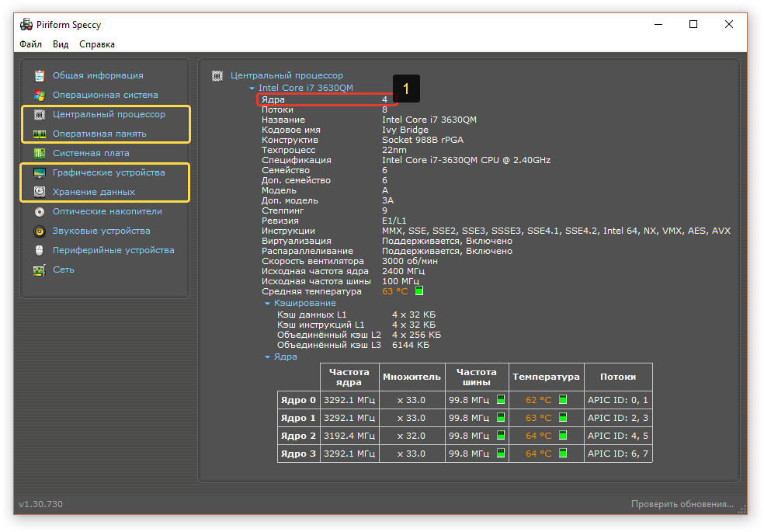Image resolution: width=764 pixels, height=532 pixels.
Task: Click the green bus frequency indicator for Ядро 3
Action: [x=500, y=453]
